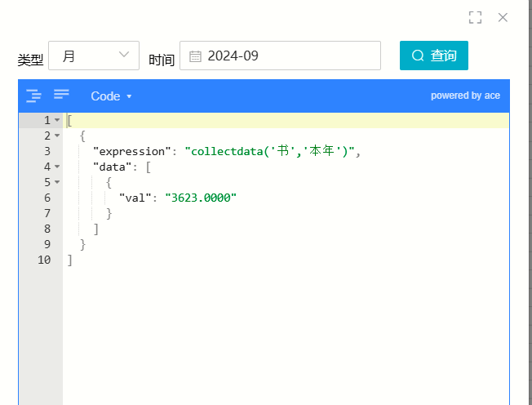Click the 查询 search button
Image resolution: width=532 pixels, height=405 pixels.
[x=434, y=56]
